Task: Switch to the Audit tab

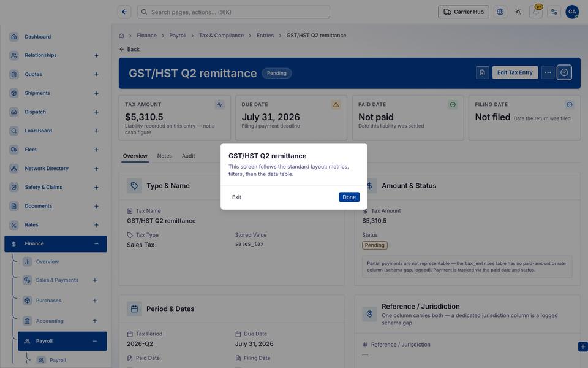Action: (x=188, y=156)
